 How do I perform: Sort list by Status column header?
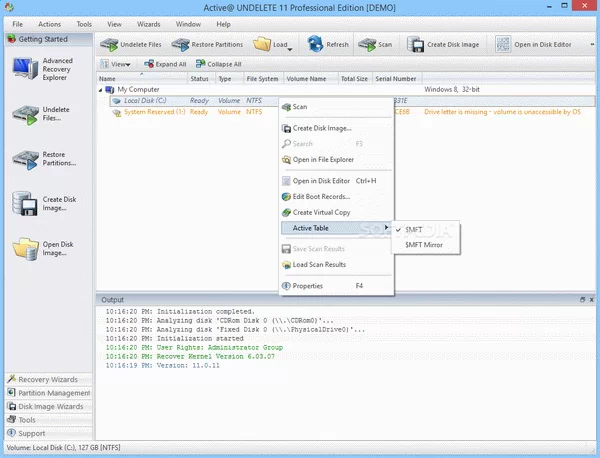click(201, 78)
